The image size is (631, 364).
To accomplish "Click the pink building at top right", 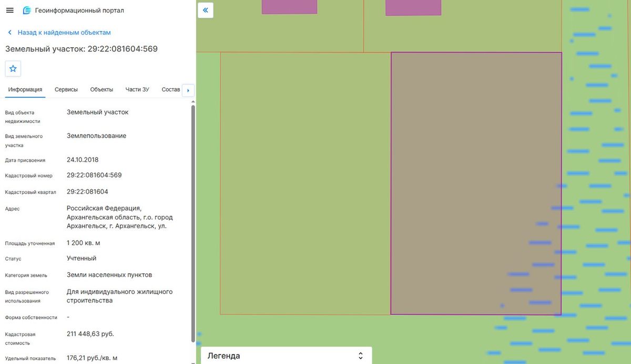I will point(413,7).
